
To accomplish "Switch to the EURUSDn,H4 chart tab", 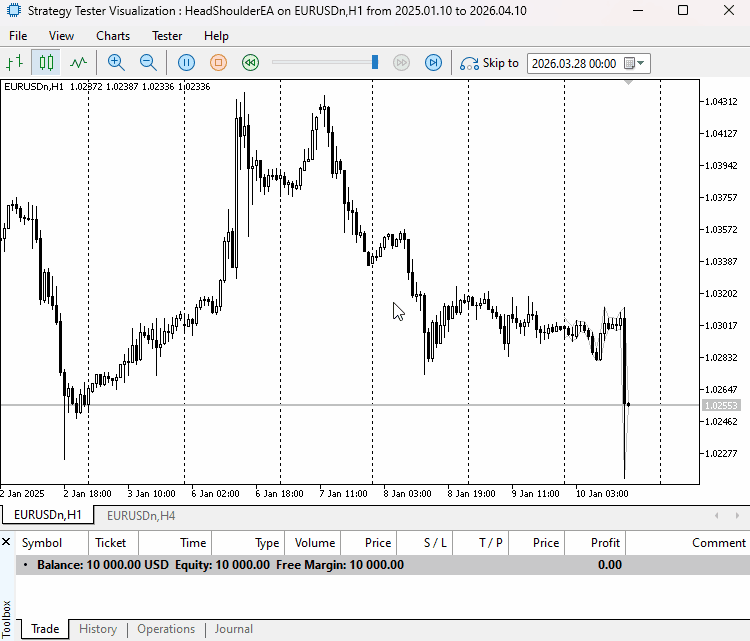I will coord(141,516).
